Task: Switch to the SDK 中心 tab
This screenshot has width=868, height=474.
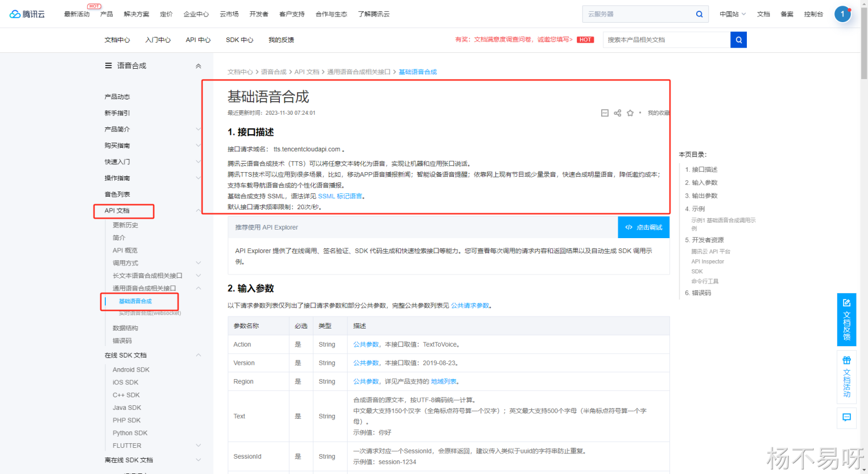Action: click(x=239, y=40)
